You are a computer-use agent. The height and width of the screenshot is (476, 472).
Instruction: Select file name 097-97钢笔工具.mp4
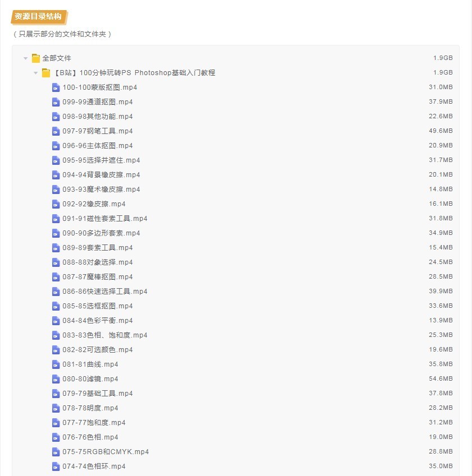[98, 131]
